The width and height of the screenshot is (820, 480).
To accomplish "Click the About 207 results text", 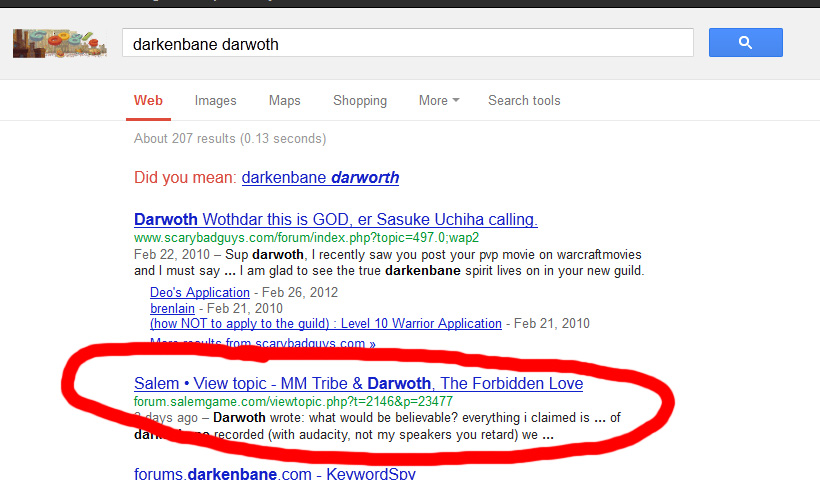I will point(230,139).
